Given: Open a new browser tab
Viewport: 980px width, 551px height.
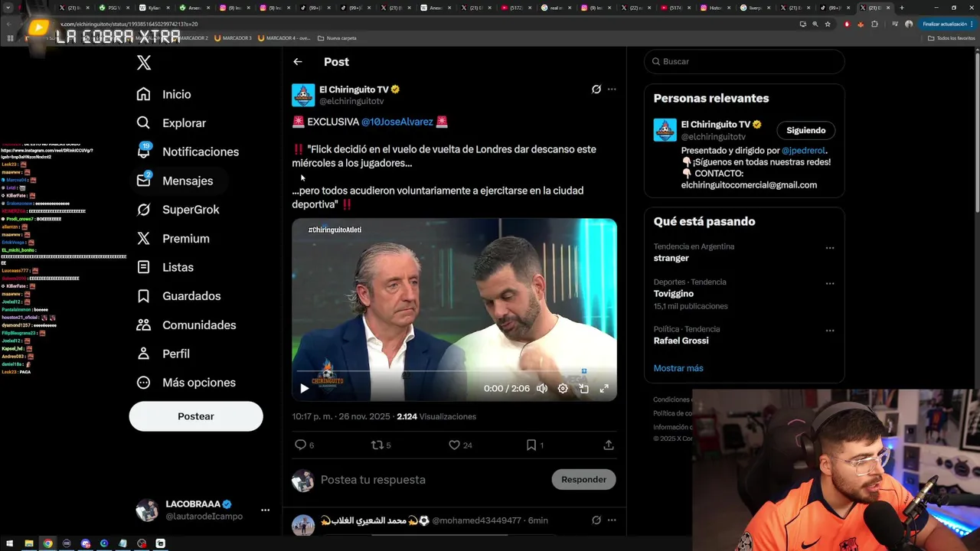Looking at the screenshot, I should tap(901, 8).
